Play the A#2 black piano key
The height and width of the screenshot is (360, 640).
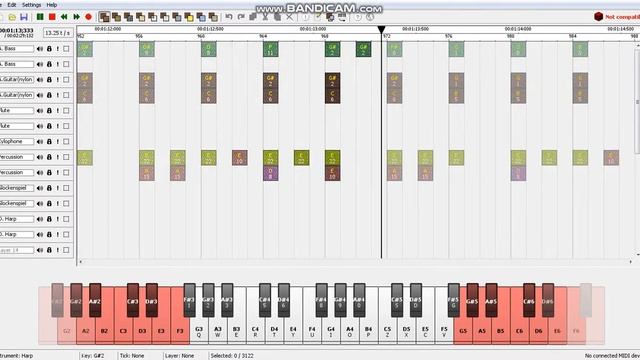[x=95, y=300]
